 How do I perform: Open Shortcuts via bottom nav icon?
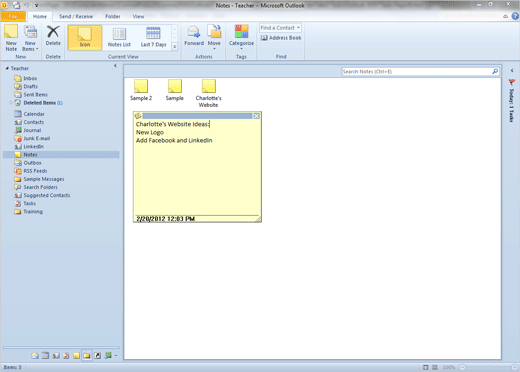97,356
